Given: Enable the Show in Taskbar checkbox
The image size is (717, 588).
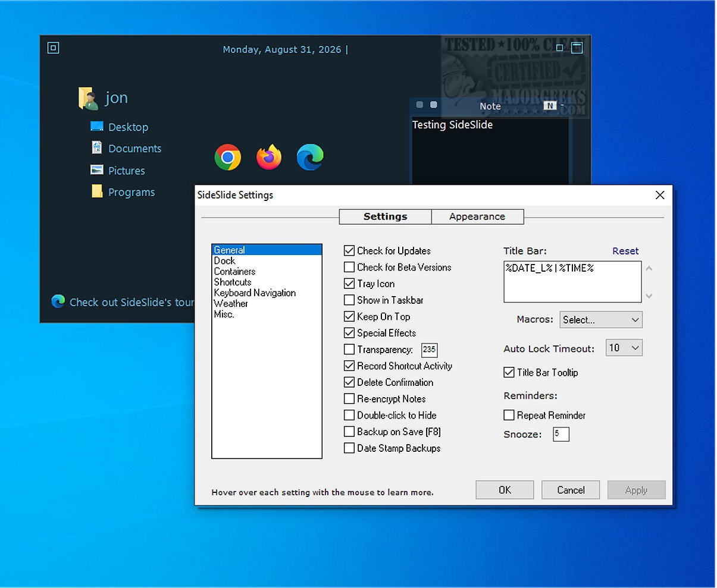Looking at the screenshot, I should (349, 300).
